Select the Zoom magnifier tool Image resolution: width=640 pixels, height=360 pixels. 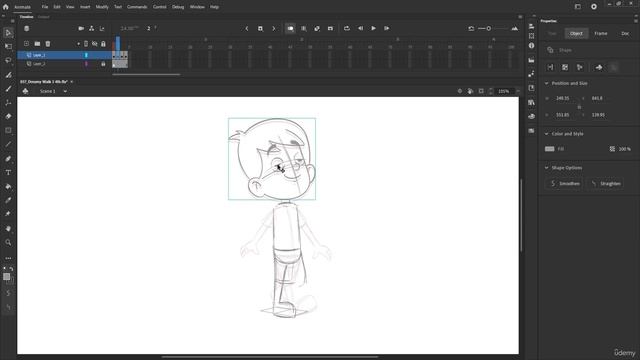(8, 242)
